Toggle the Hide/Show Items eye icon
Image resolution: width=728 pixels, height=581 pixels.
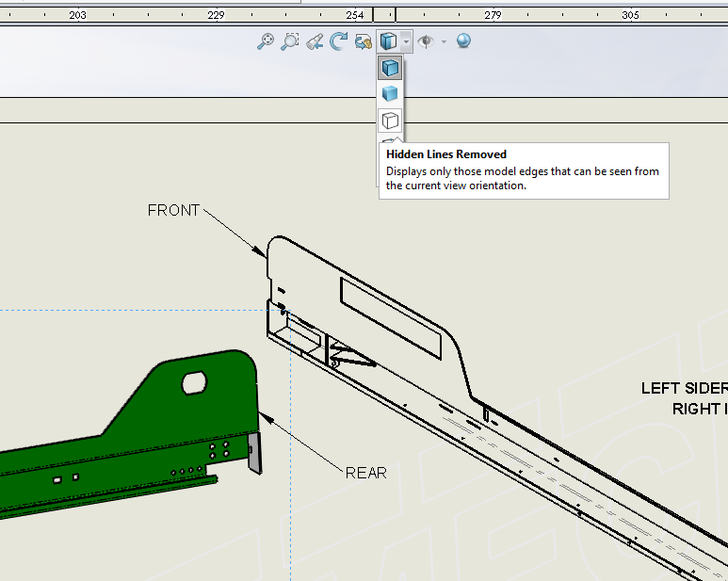tap(426, 41)
